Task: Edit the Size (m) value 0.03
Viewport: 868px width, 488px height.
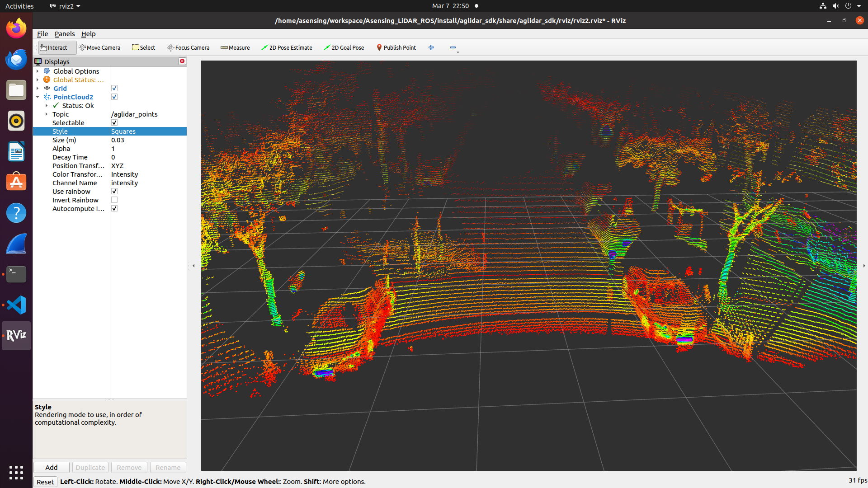Action: [x=148, y=140]
